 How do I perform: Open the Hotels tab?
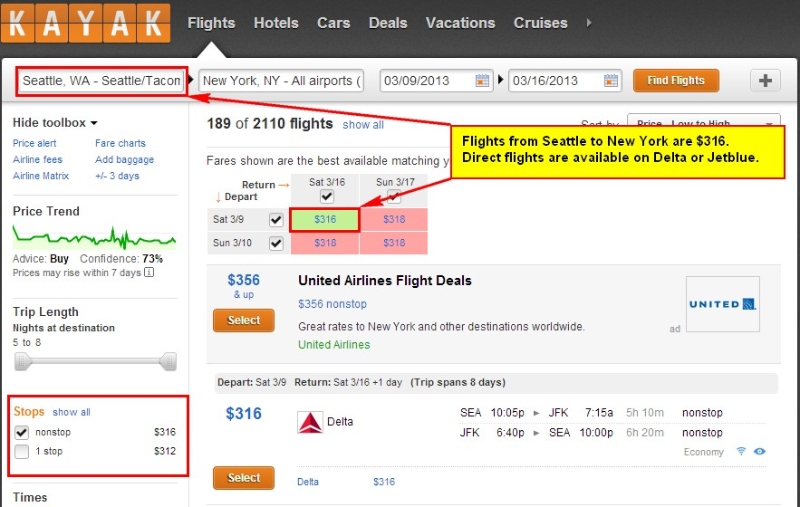tap(276, 23)
